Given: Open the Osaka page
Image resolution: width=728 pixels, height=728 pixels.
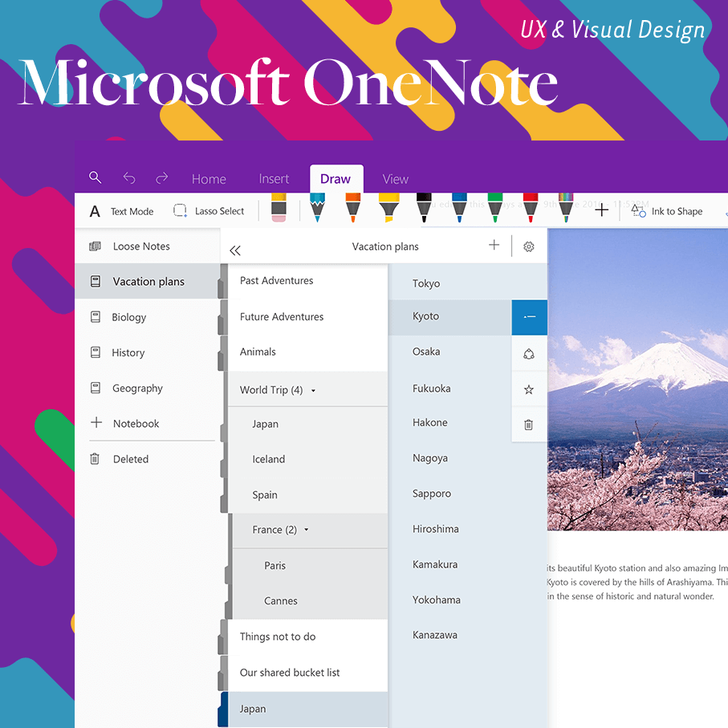Looking at the screenshot, I should [x=450, y=352].
